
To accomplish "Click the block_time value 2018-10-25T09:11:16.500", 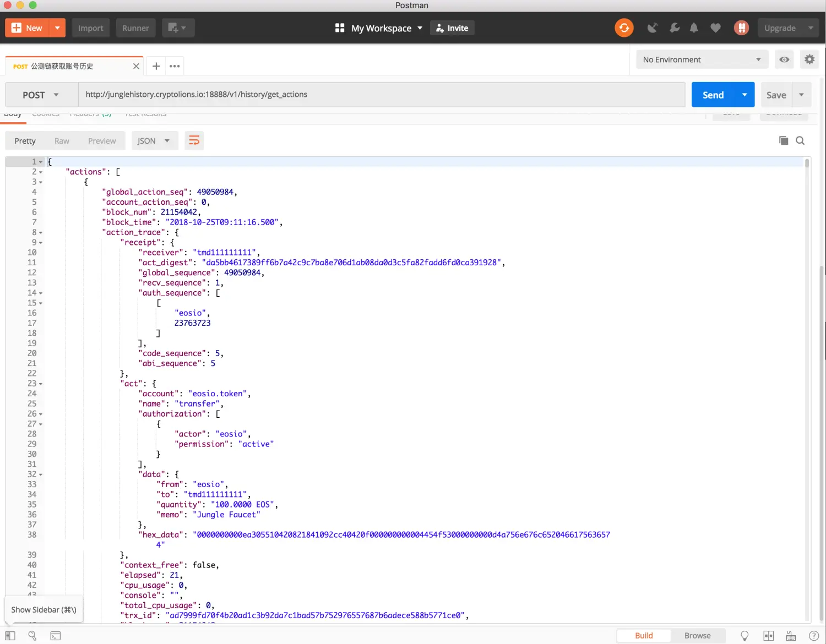I will pos(222,222).
